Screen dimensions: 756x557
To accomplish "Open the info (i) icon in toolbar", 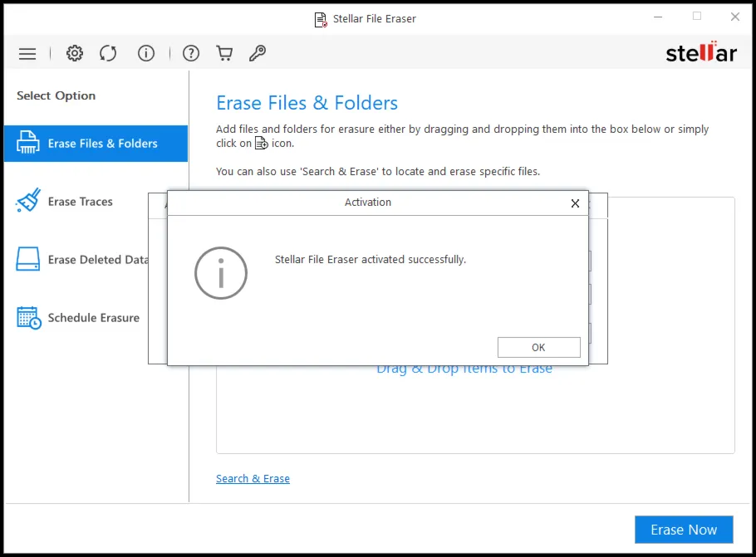I will point(146,53).
